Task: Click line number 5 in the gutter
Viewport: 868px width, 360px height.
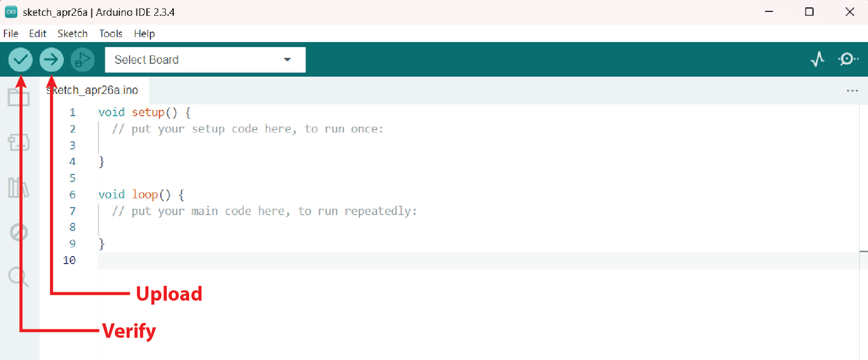Action: click(72, 178)
